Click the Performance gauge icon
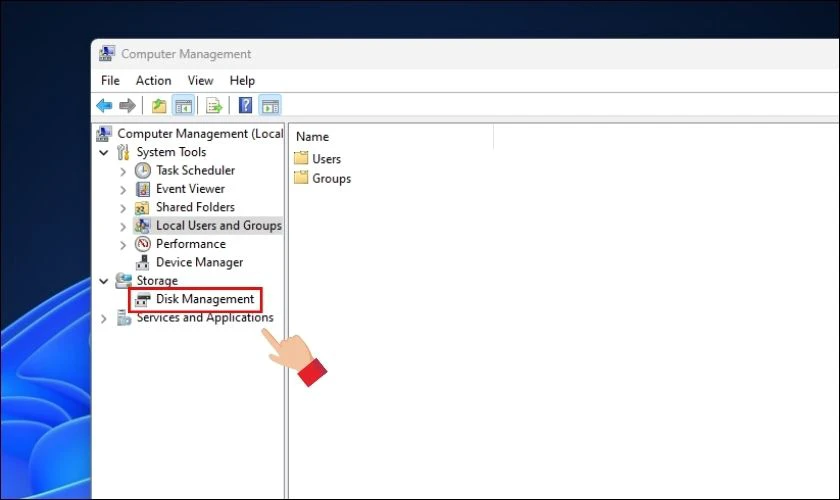Viewport: 840px width, 500px height. (142, 244)
